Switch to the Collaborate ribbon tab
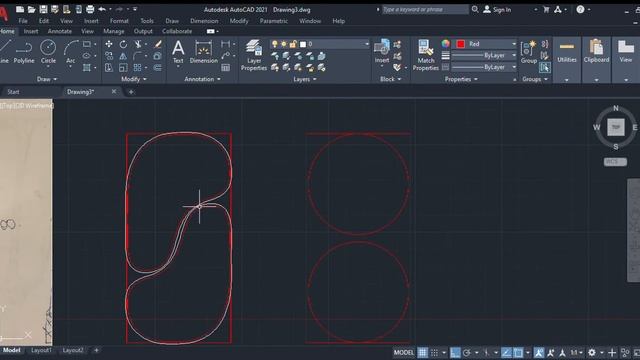 177,31
